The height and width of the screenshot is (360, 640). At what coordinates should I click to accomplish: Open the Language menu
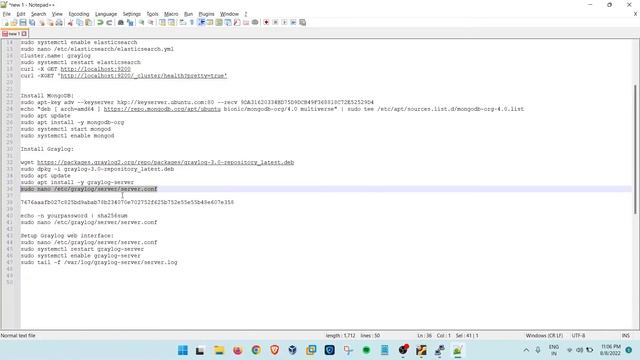tap(106, 14)
